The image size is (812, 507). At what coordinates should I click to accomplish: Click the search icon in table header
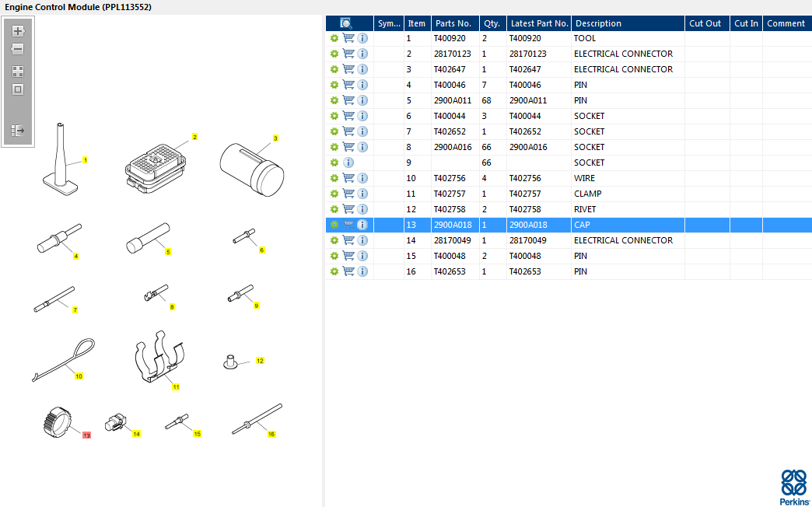point(346,23)
